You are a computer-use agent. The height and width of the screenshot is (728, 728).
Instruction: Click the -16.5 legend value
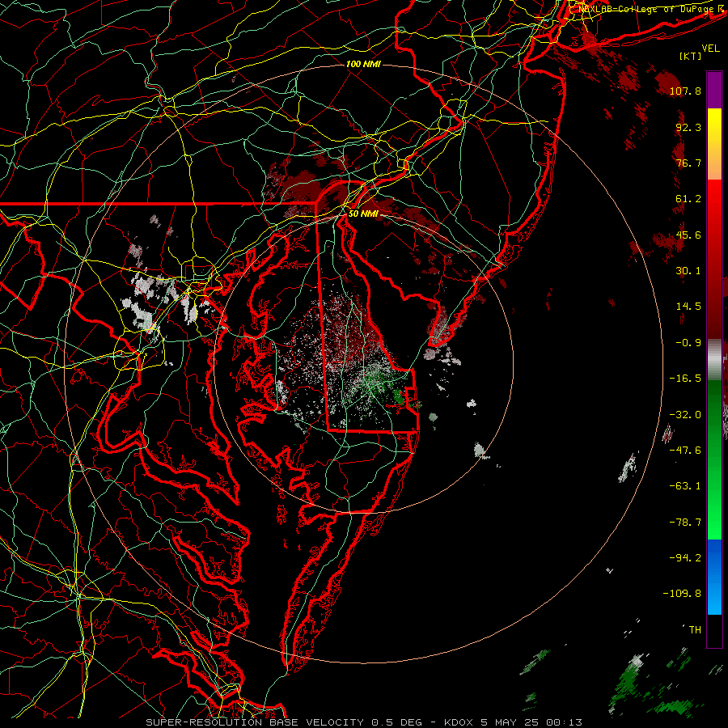[685, 379]
